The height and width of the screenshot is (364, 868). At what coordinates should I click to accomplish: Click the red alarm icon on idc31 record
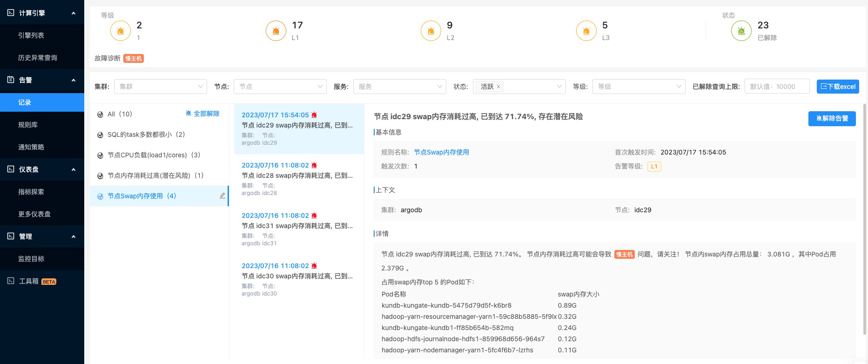click(x=314, y=216)
